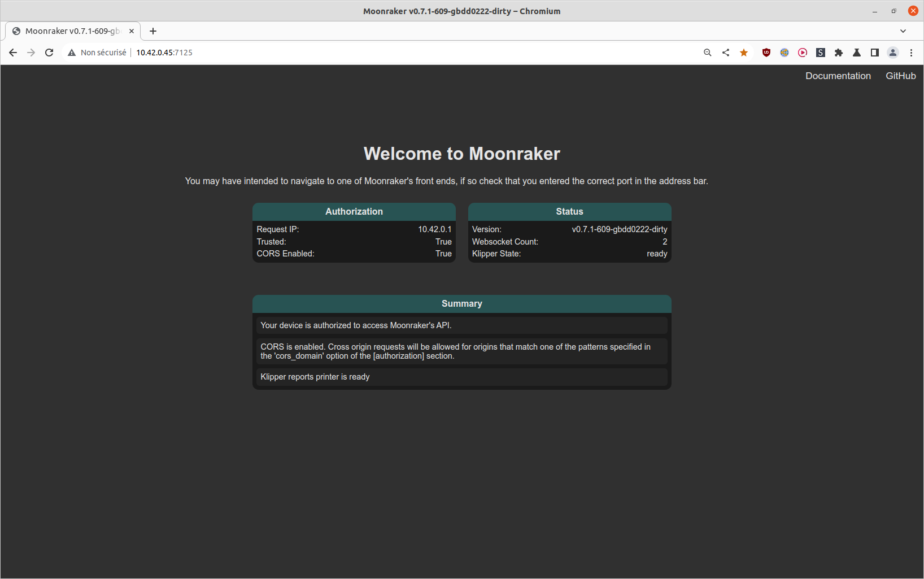Open the round colorful extension icon

pyautogui.click(x=784, y=53)
